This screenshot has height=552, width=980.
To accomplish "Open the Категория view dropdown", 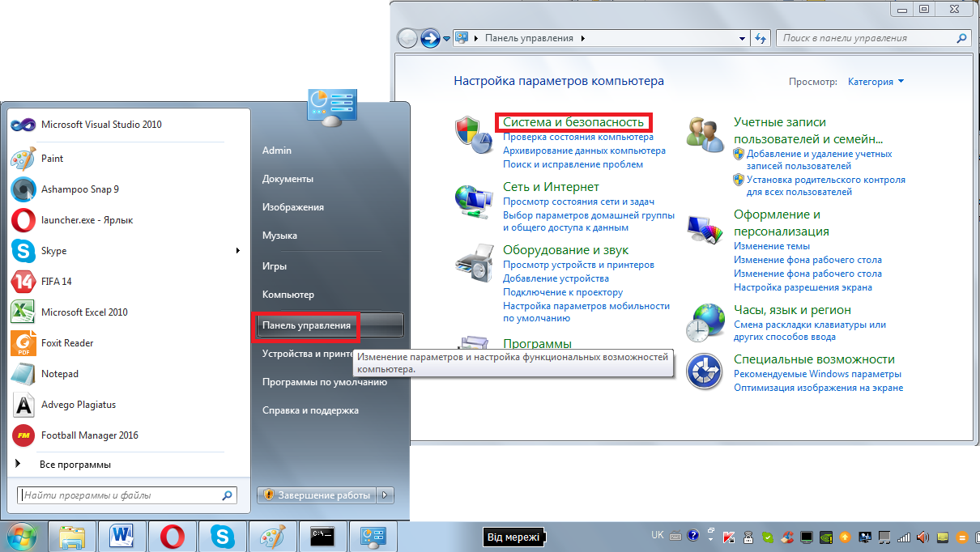I will coord(876,82).
